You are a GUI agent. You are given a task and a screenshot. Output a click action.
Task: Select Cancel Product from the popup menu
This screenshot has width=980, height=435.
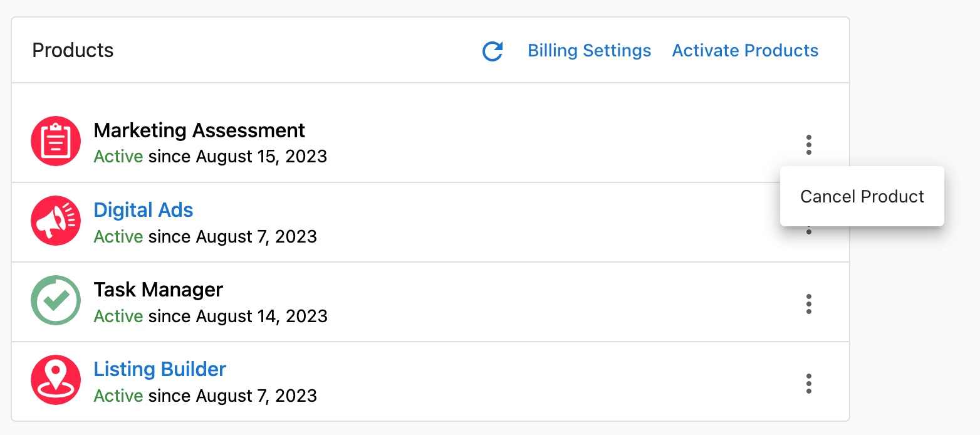tap(862, 197)
